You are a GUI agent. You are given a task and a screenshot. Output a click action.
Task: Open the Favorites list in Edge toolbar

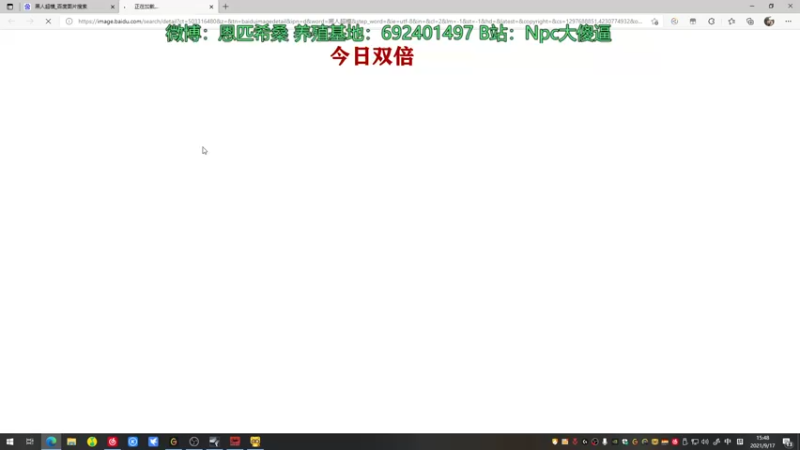tap(732, 21)
